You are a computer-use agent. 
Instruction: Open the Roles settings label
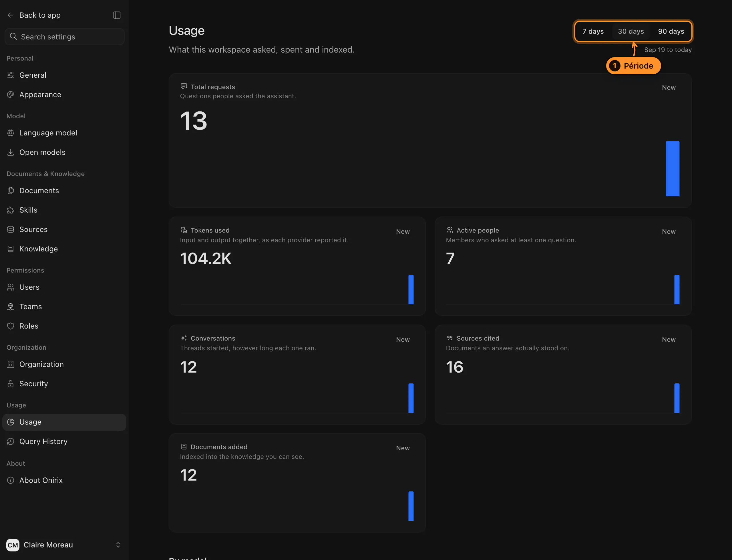pos(29,326)
